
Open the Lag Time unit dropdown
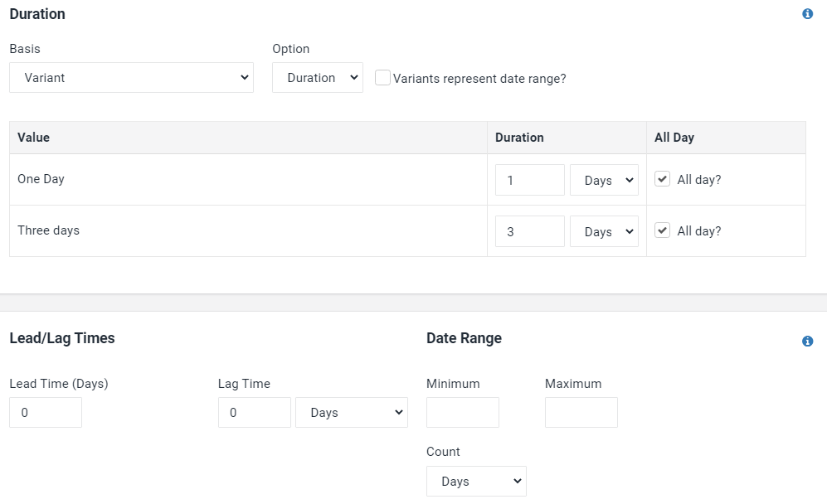(x=351, y=412)
